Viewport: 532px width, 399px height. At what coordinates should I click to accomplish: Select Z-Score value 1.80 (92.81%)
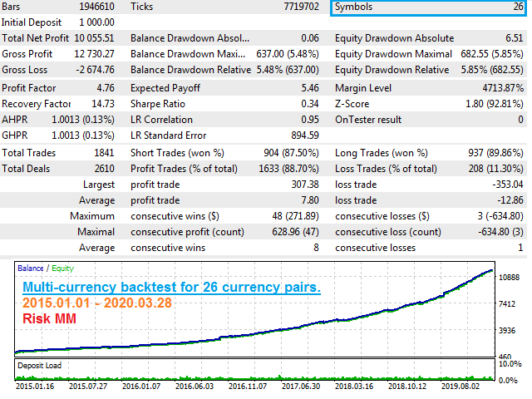pyautogui.click(x=495, y=103)
